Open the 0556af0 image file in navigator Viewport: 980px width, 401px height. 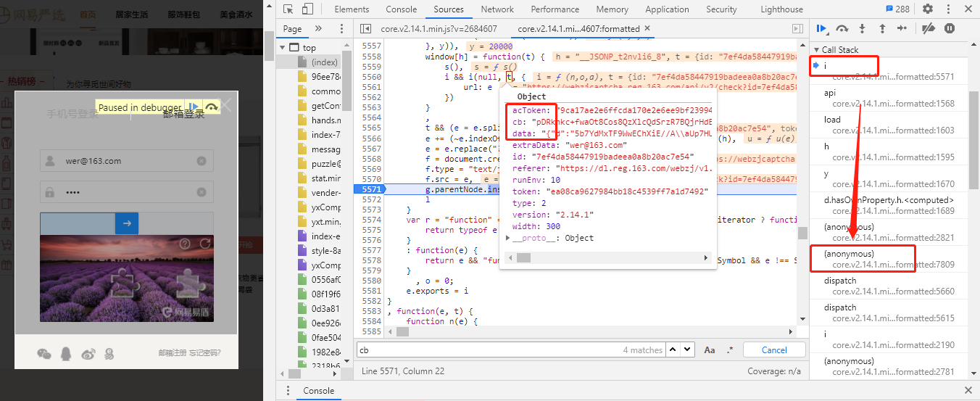(x=325, y=280)
